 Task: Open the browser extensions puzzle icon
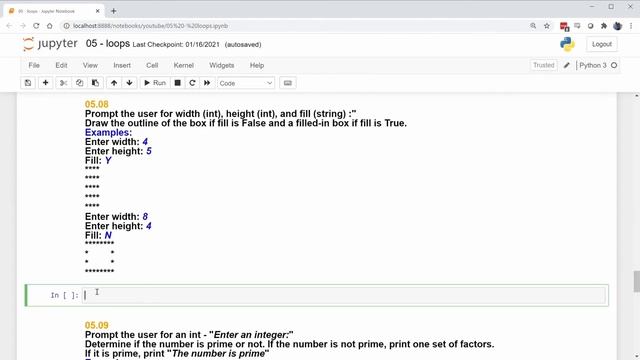pos(604,26)
